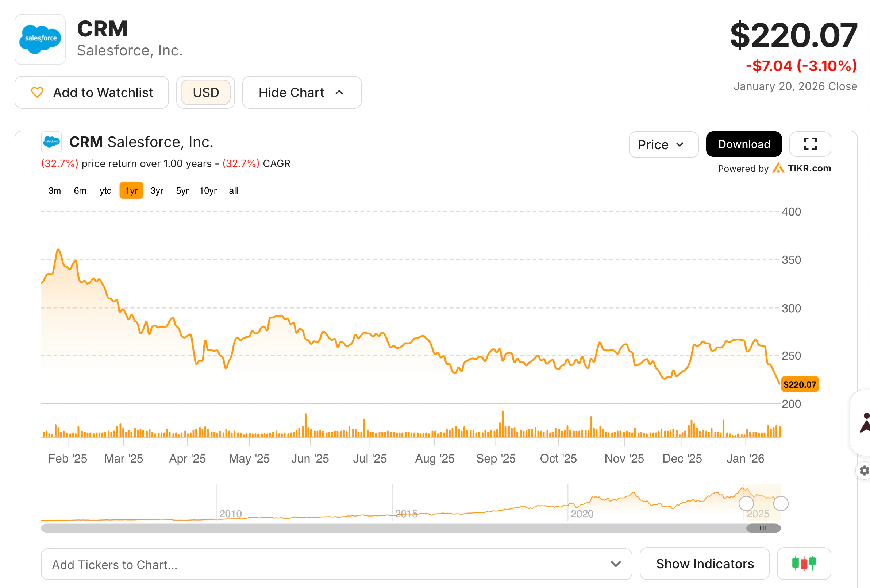Switch to the all time range
Viewport: 870px width, 588px height.
233,190
